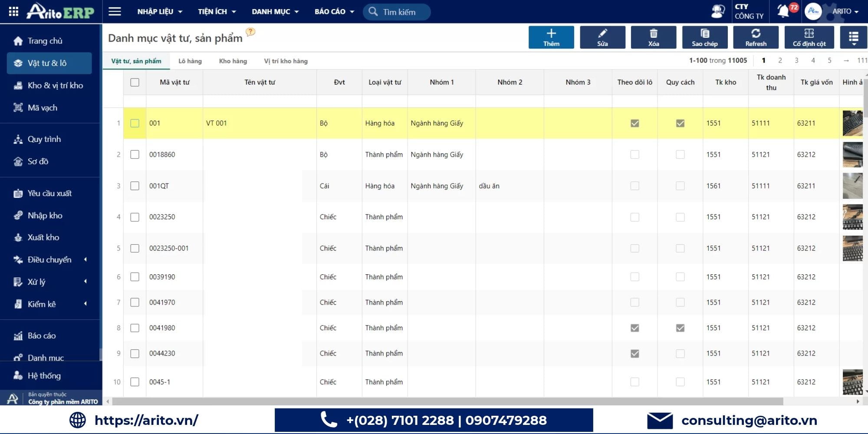Check the row checkbox for 0023250-001
868x434 pixels.
click(x=135, y=248)
